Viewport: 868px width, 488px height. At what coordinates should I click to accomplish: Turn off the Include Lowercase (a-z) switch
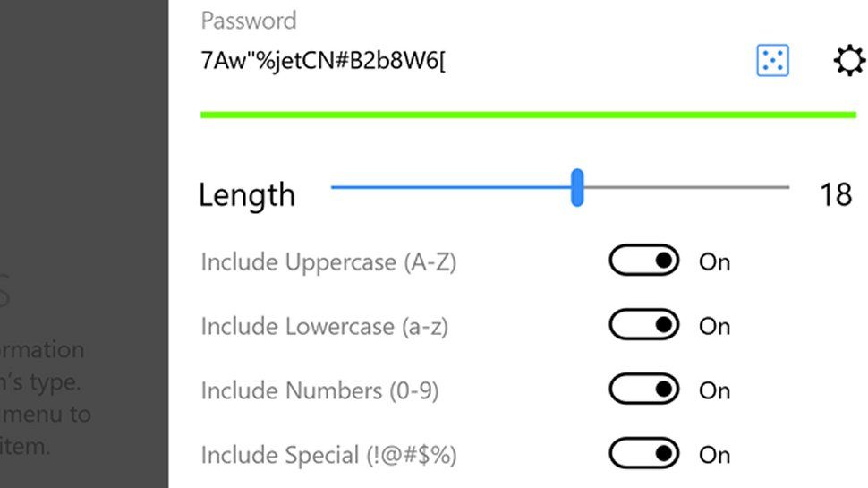click(644, 326)
